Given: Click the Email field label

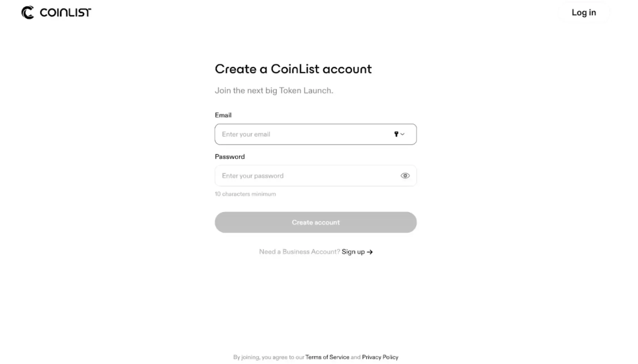Looking at the screenshot, I should 223,115.
